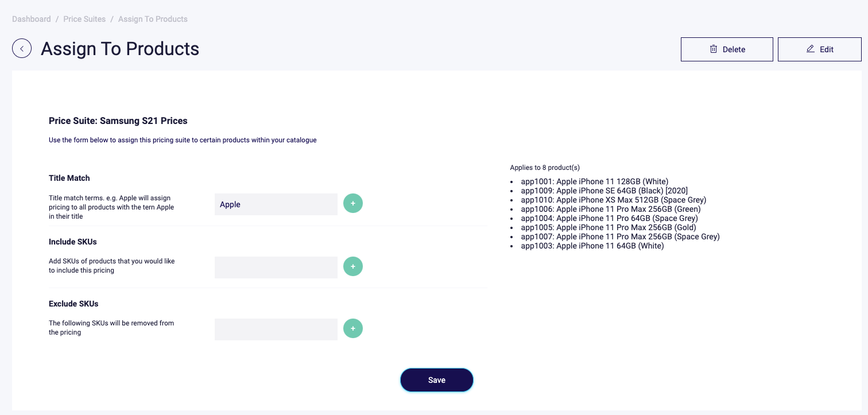Click the Edit button label
Viewport: 868px width, 415px height.
[x=827, y=49]
